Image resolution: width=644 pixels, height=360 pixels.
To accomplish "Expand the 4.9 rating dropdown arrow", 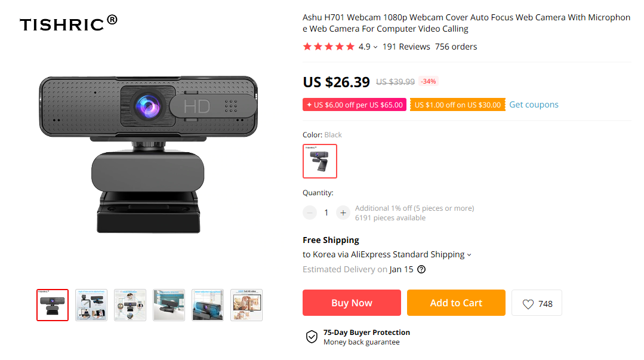I will click(375, 47).
